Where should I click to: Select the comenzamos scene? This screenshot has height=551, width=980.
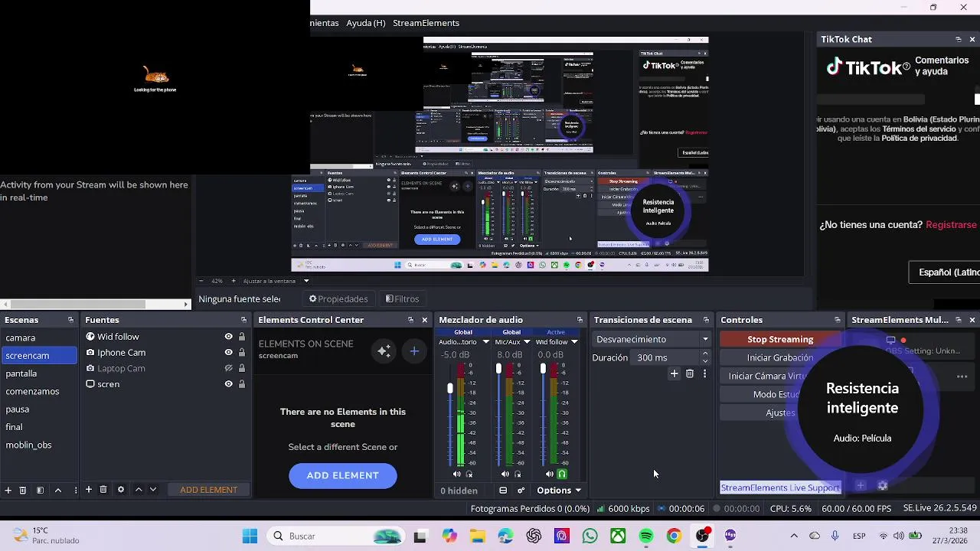click(40, 391)
